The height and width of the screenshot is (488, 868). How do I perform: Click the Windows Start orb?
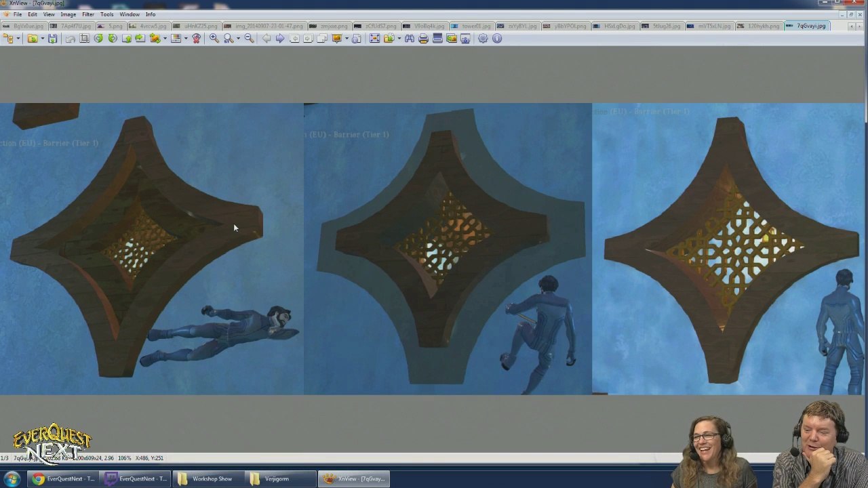[x=12, y=479]
